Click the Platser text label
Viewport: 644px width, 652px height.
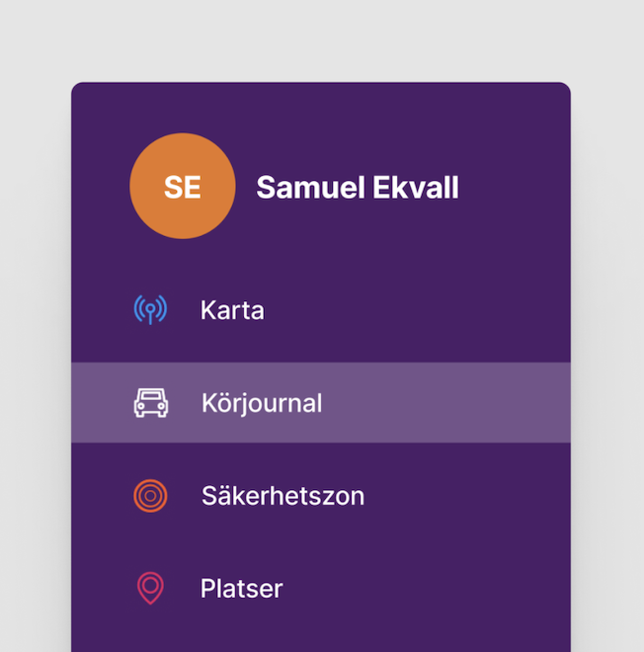pos(241,589)
